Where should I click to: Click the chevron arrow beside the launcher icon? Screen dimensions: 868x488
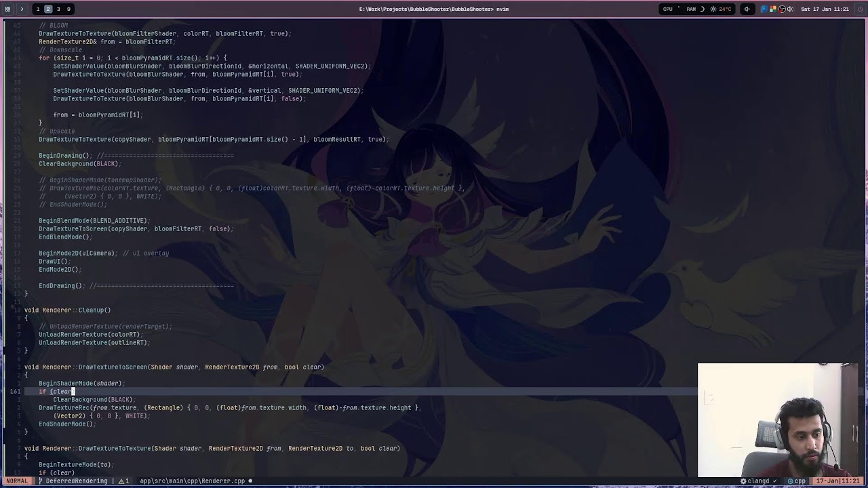22,9
